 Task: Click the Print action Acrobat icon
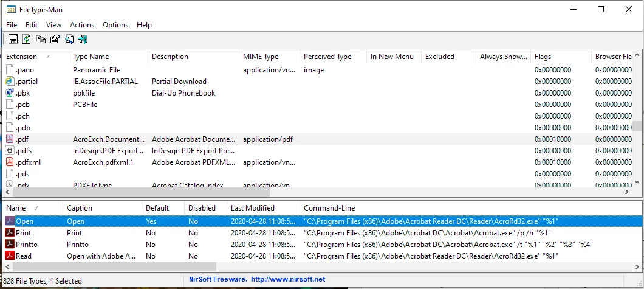click(x=10, y=232)
